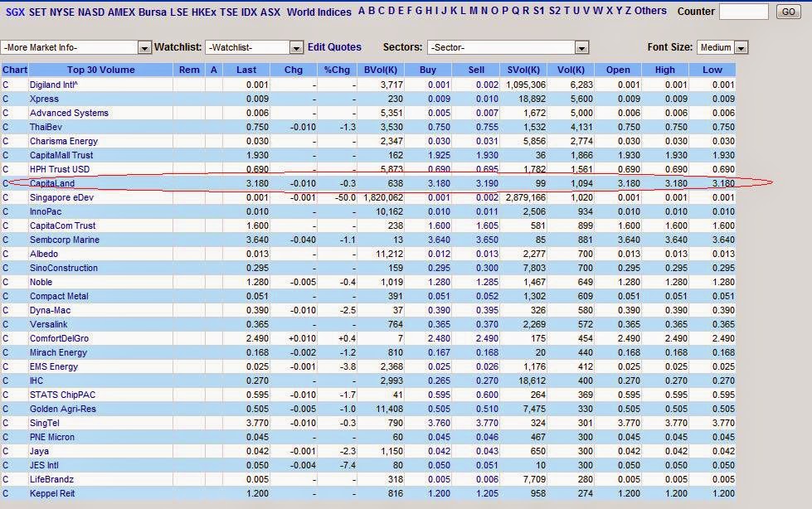Open EMS Energy stock link
Image resolution: width=812 pixels, height=509 pixels.
point(54,366)
